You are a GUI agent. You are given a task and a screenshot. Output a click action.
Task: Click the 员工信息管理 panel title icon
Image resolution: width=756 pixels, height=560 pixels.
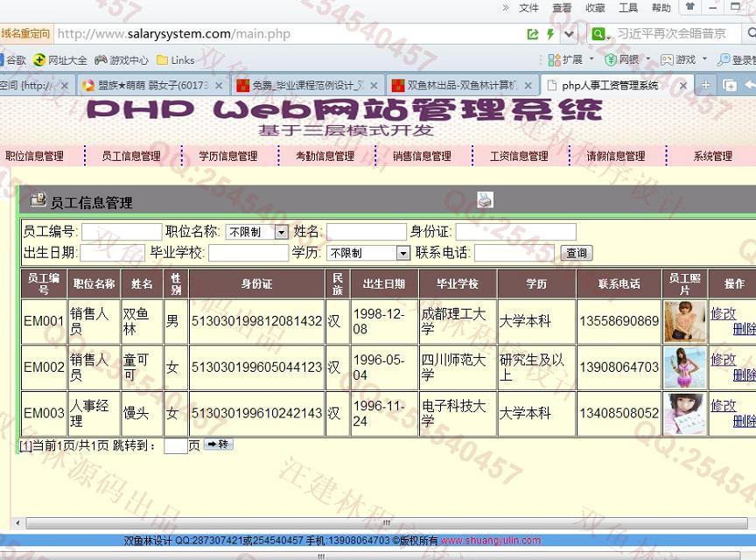pyautogui.click(x=38, y=199)
